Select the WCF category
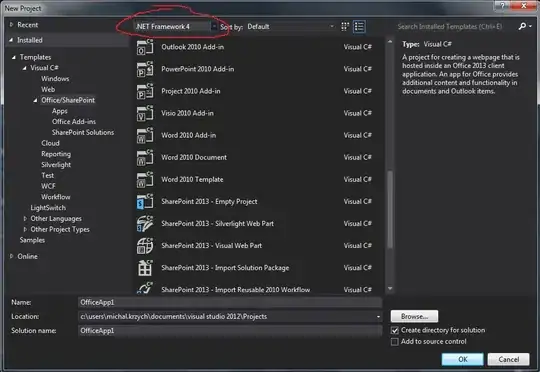Viewport: 540px width, 372px height. 48,186
